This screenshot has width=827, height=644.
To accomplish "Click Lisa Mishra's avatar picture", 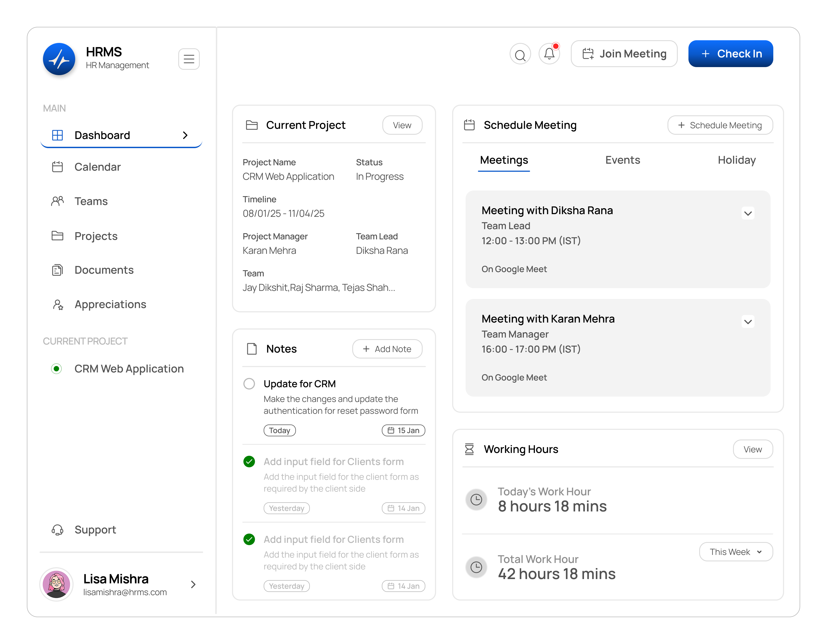I will 56,585.
